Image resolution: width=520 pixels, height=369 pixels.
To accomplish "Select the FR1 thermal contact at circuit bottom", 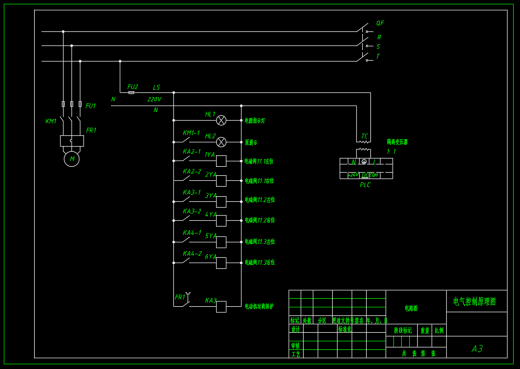I will 186,300.
